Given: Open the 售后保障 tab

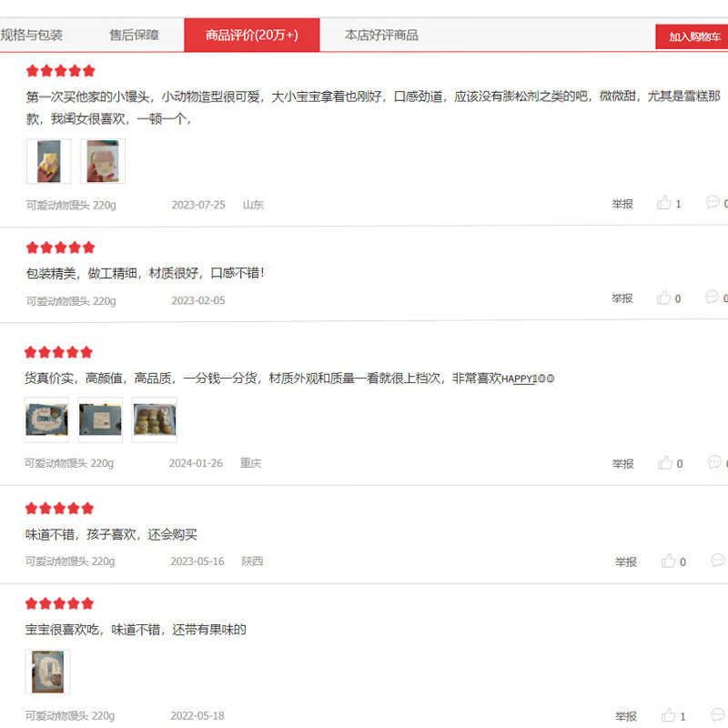Looking at the screenshot, I should tap(134, 35).
